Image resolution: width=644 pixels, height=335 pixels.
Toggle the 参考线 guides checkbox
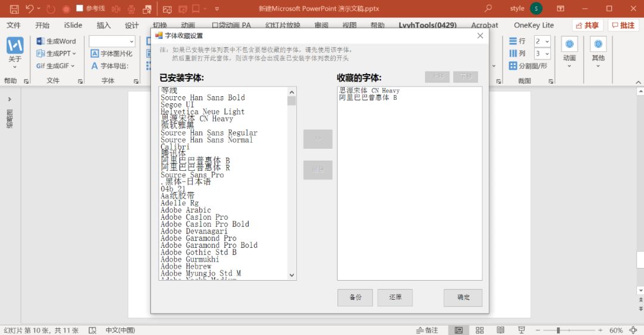(80, 8)
